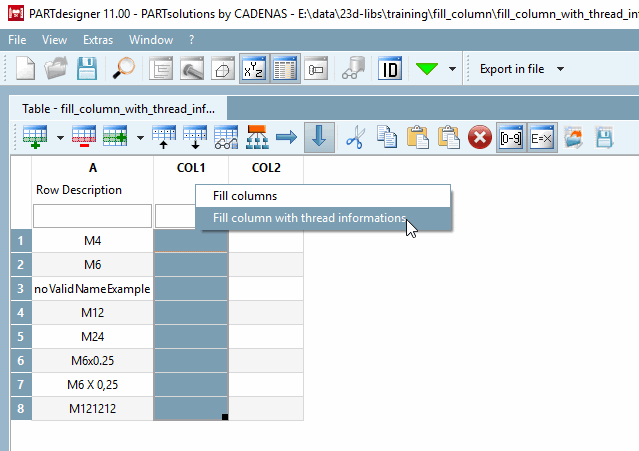Click the COL2 column header
This screenshot has height=451, width=639.
(266, 168)
